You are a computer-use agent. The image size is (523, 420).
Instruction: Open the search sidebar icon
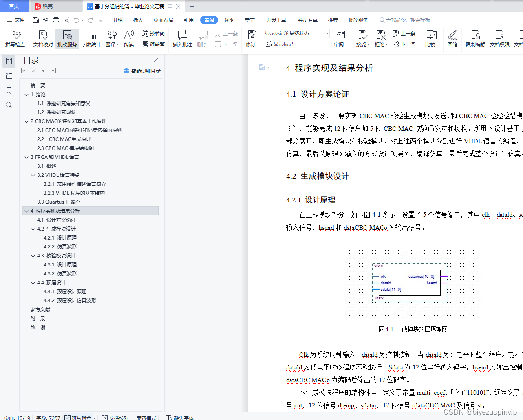pyautogui.click(x=9, y=105)
